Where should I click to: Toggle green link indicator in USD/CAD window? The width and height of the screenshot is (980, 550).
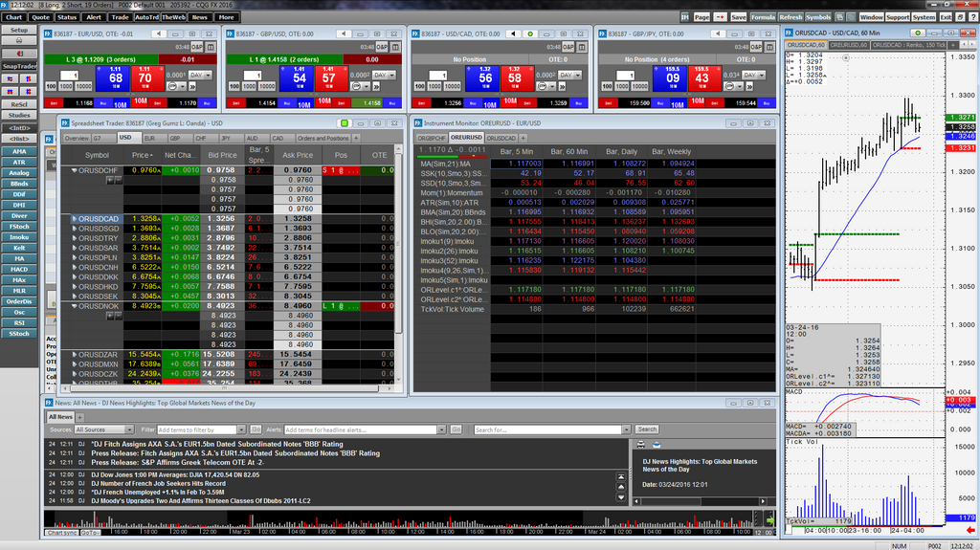530,33
